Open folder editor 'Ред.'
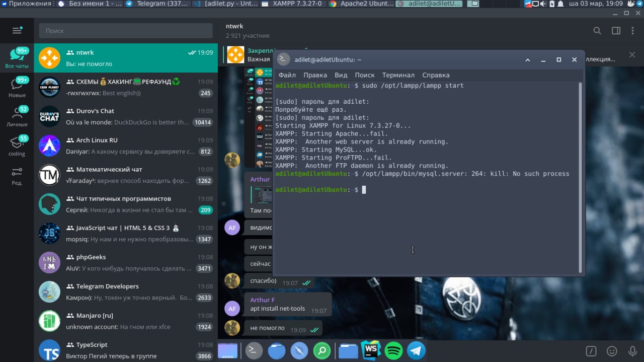The image size is (644, 362). point(17,176)
